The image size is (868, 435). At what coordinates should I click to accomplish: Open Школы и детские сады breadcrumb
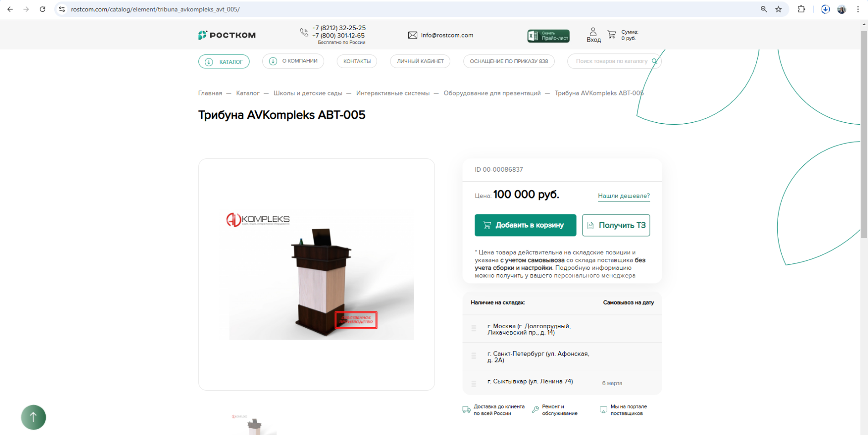tap(308, 93)
